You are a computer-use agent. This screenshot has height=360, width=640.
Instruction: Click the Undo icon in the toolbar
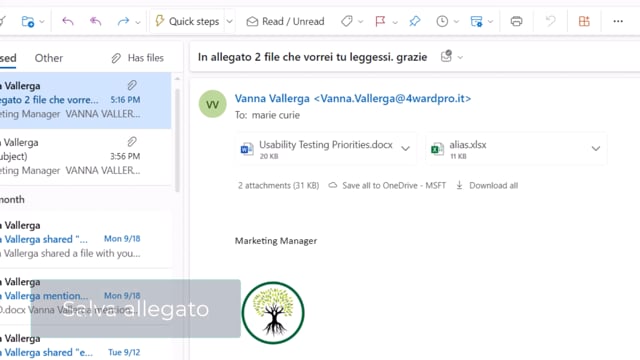[551, 21]
